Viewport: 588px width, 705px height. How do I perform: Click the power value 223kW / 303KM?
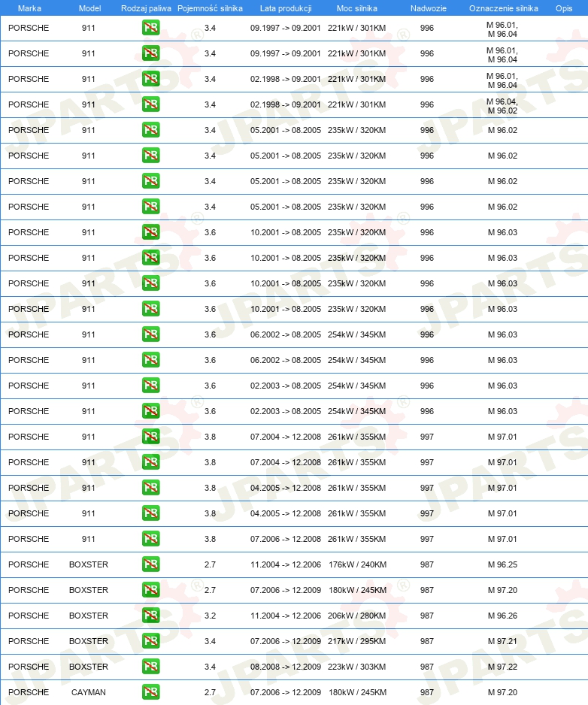coord(356,667)
